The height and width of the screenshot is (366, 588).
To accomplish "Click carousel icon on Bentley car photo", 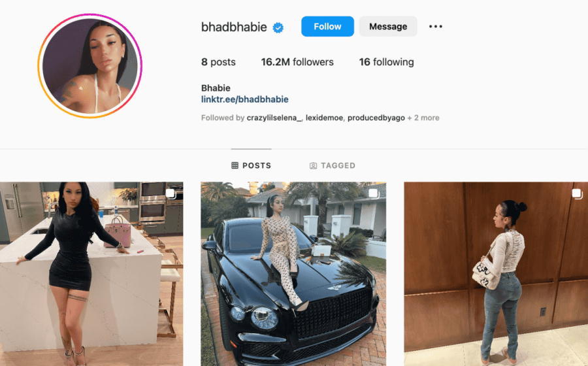I will (x=374, y=193).
